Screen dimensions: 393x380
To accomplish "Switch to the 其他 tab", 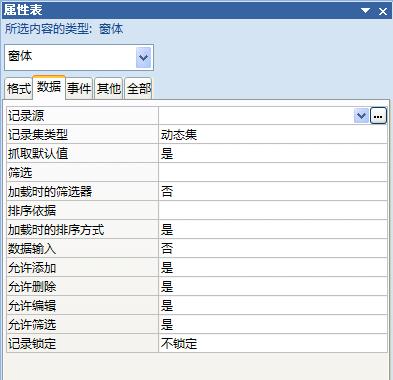I will pos(109,89).
